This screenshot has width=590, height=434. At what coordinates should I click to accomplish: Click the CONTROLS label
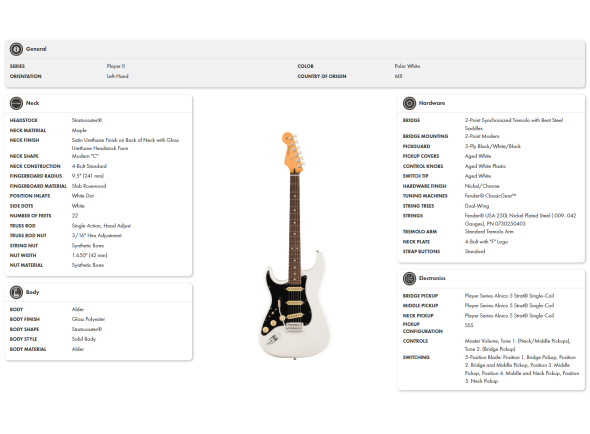(415, 341)
